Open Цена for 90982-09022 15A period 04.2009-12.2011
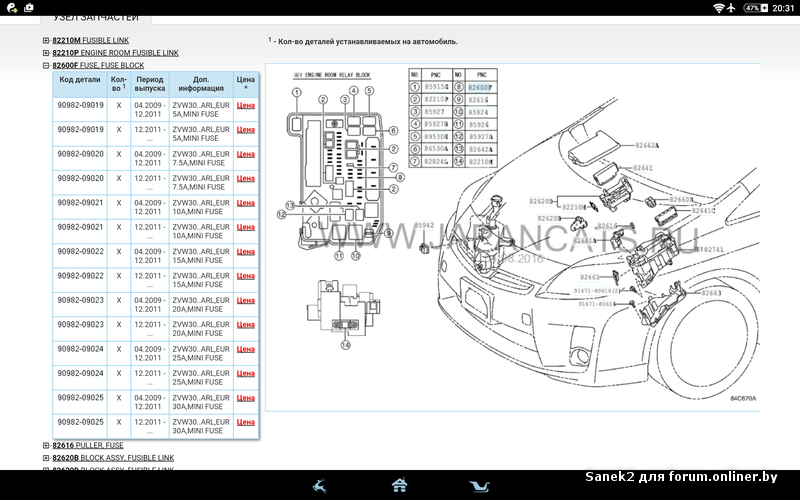This screenshot has height=500, width=800. coord(245,252)
